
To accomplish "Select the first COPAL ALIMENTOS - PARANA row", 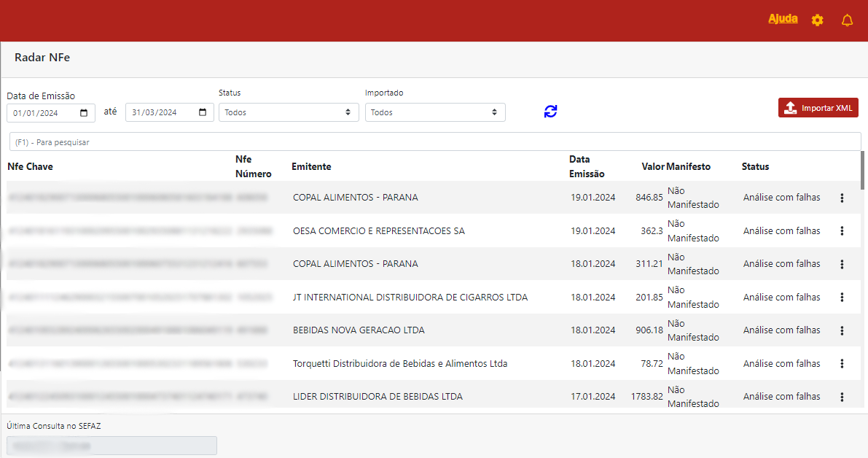I will (x=355, y=198).
